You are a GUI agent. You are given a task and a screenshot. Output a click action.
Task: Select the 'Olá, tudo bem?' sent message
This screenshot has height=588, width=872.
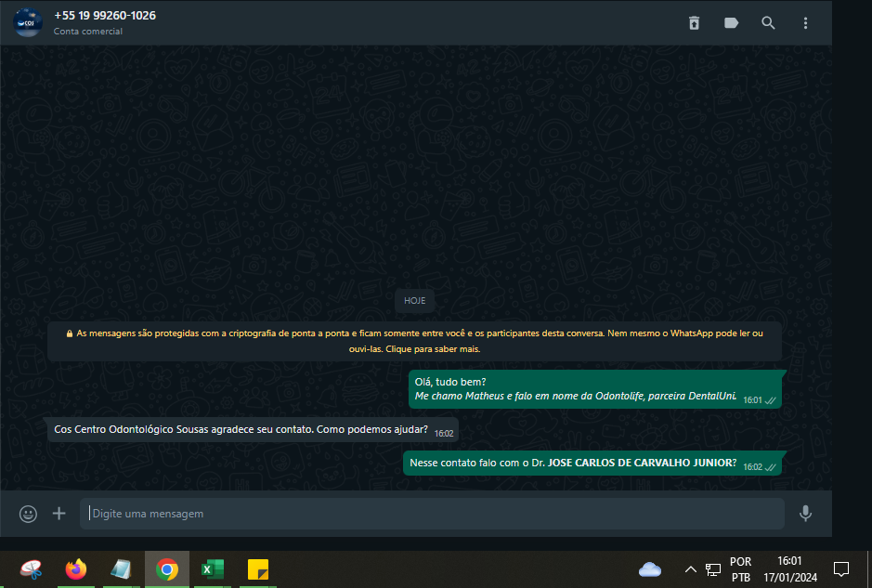point(595,389)
